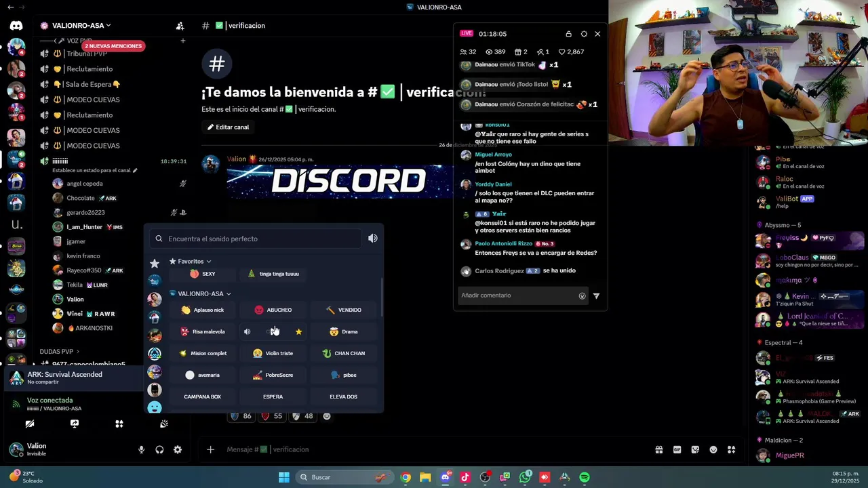The height and width of the screenshot is (488, 868).
Task: Send comment arrow in live overlay
Action: point(597,296)
